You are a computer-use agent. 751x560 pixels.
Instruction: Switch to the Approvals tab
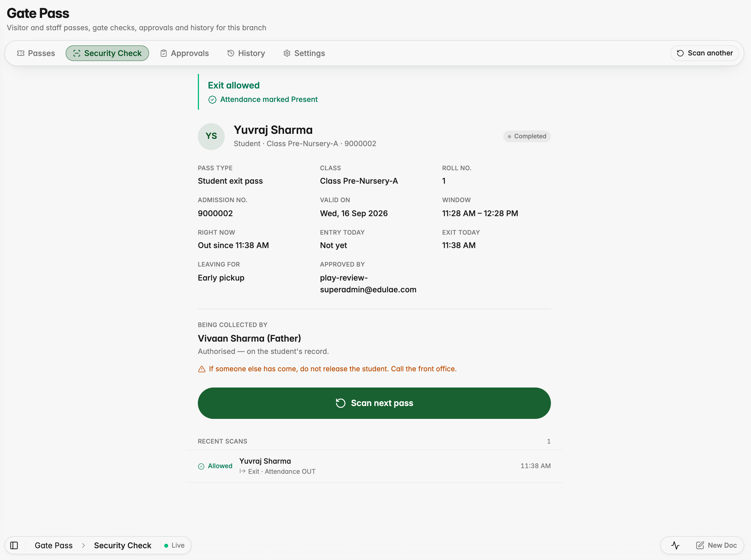click(x=185, y=53)
